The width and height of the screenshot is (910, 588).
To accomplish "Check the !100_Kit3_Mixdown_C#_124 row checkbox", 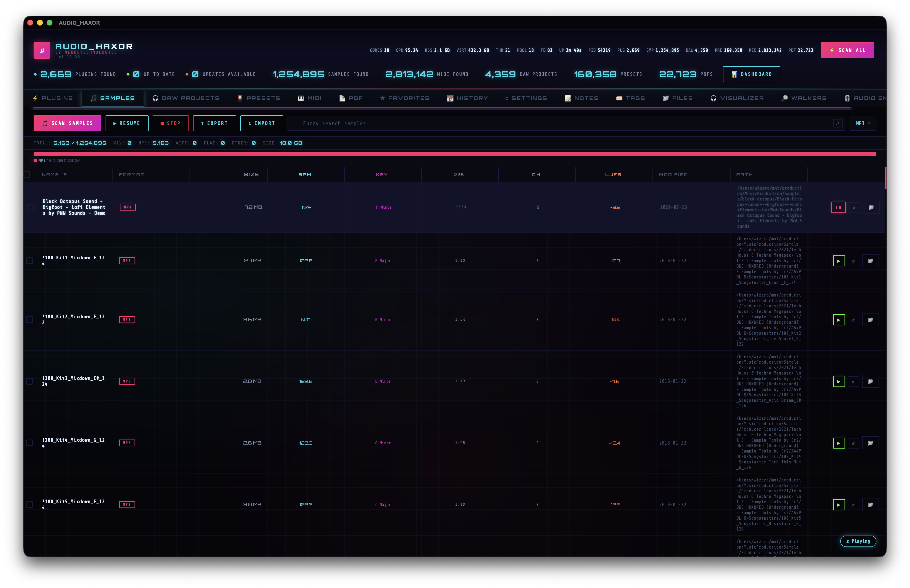I will coord(29,381).
